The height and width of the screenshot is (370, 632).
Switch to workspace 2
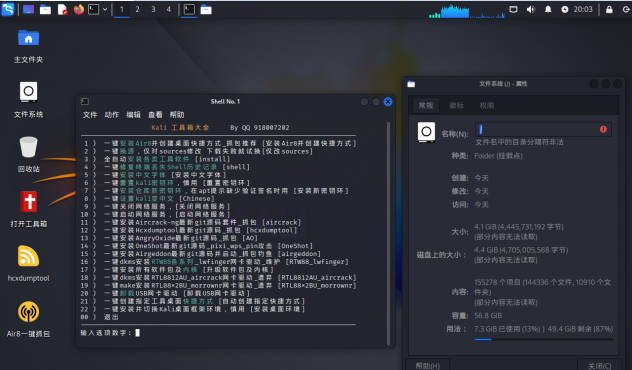tap(137, 9)
